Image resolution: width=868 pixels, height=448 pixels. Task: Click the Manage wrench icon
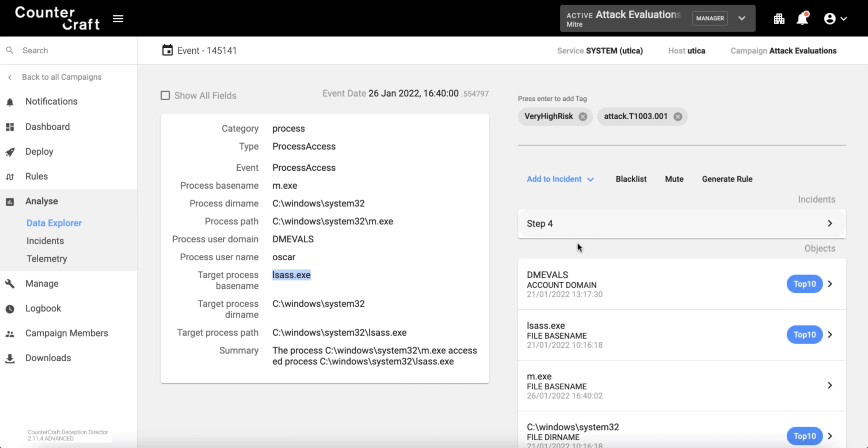(10, 284)
